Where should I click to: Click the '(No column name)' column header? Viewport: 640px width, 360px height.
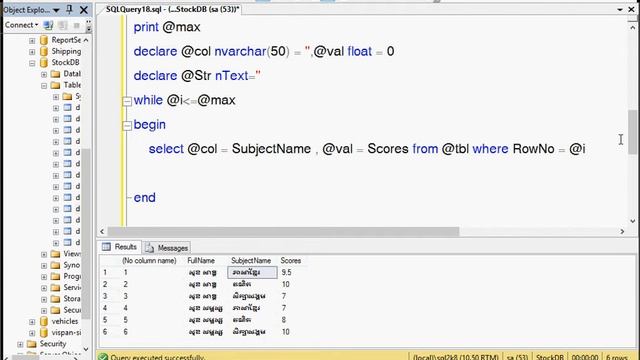pyautogui.click(x=149, y=260)
